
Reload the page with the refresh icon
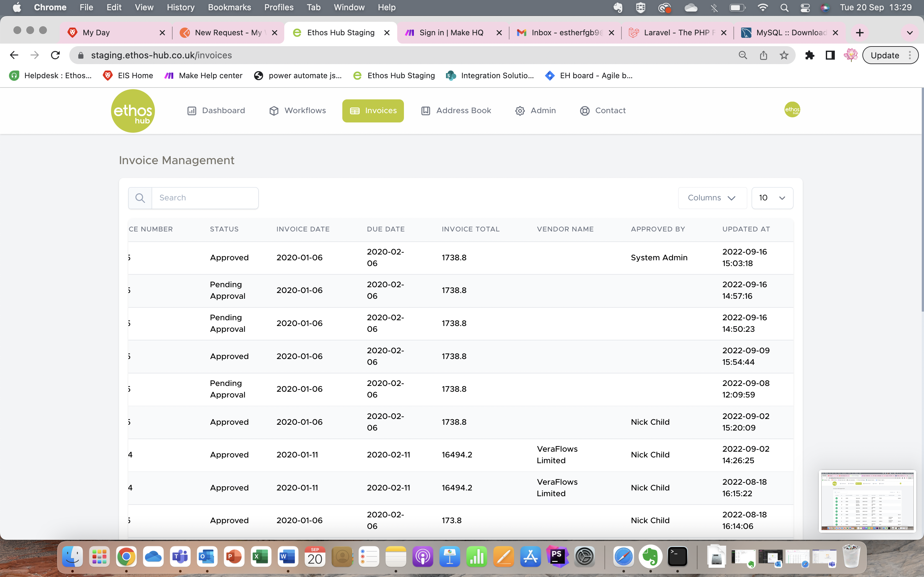pos(56,55)
